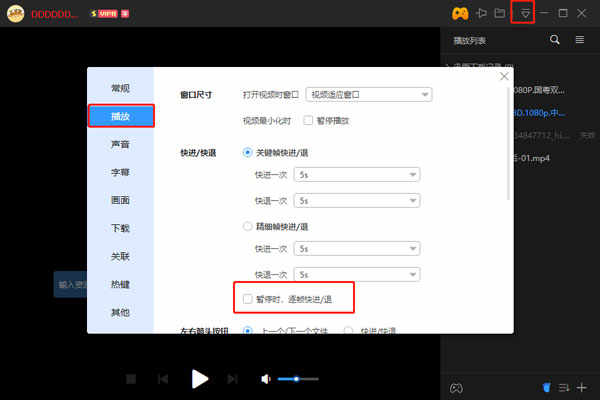Start playback with the Play button
The height and width of the screenshot is (400, 600).
(x=200, y=379)
